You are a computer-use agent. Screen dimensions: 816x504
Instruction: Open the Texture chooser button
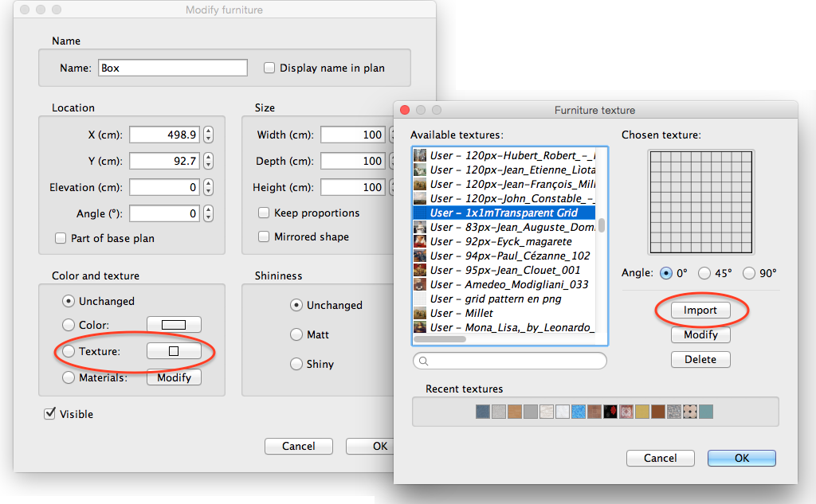(174, 350)
